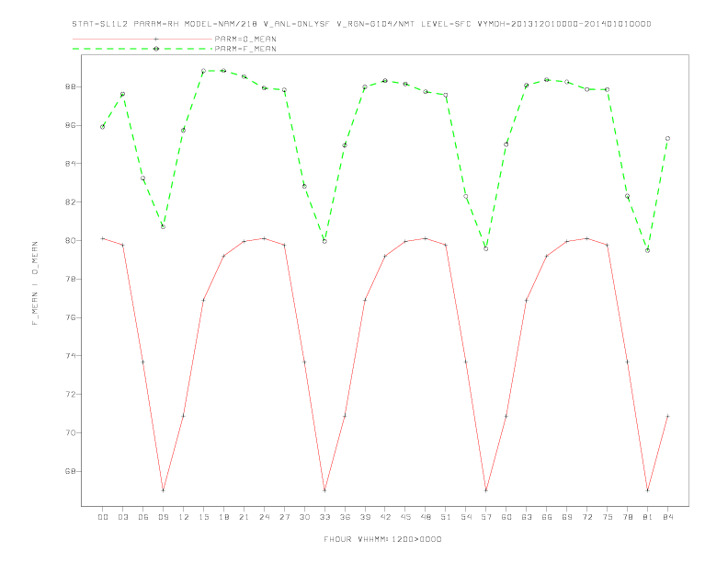Click the x-axis tick label 48
Image resolution: width=728 pixels, height=563 pixels.
(x=426, y=517)
